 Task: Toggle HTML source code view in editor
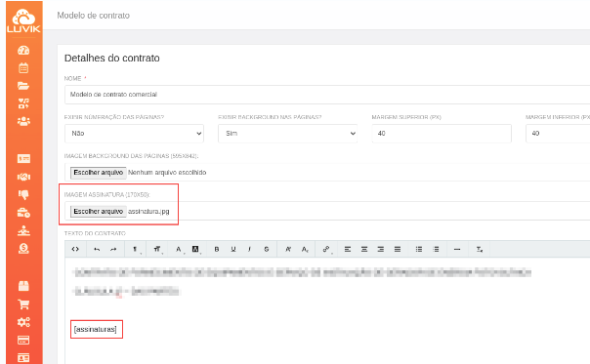pos(75,249)
